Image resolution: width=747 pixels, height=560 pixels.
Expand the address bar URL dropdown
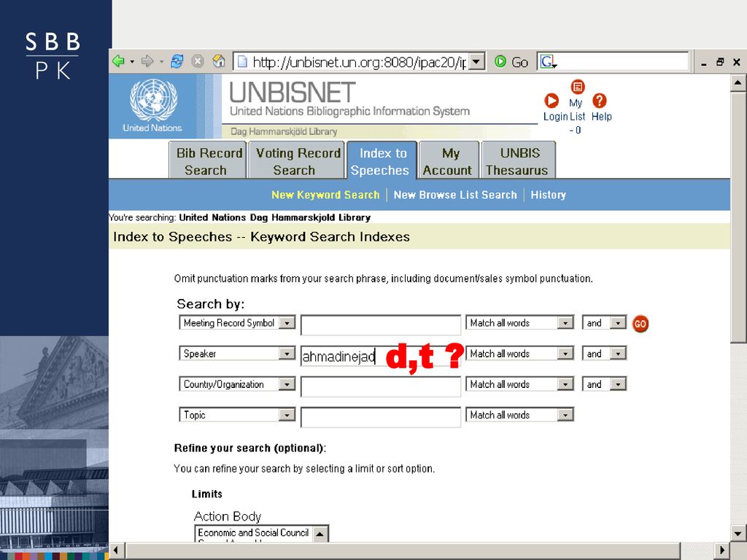[477, 61]
